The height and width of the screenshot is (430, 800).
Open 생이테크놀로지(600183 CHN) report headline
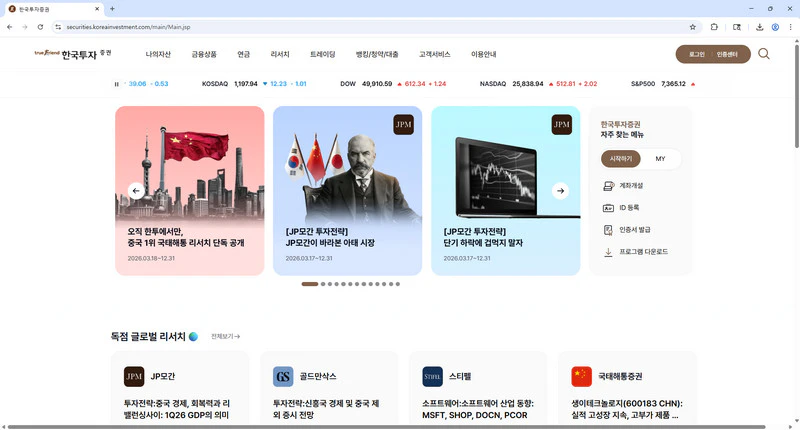pyautogui.click(x=627, y=410)
